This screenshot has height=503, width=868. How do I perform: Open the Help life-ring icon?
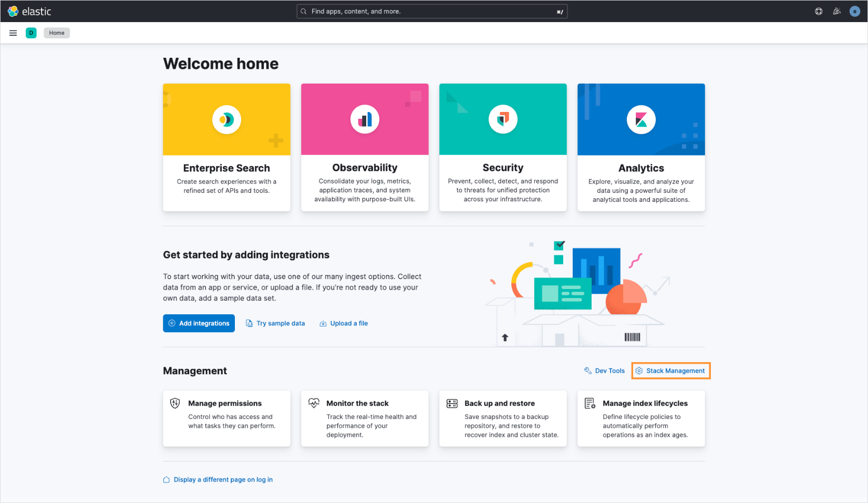pyautogui.click(x=818, y=11)
